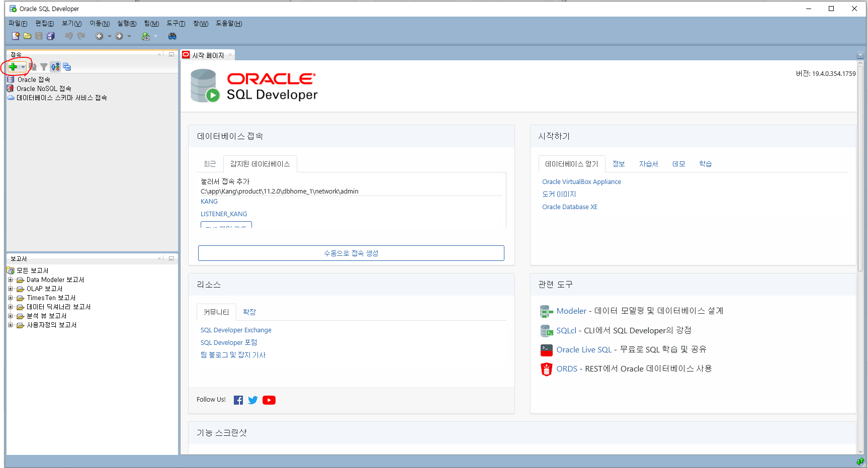Click the binoculars Find DB Object icon
This screenshot has width=868, height=468.
coord(172,36)
